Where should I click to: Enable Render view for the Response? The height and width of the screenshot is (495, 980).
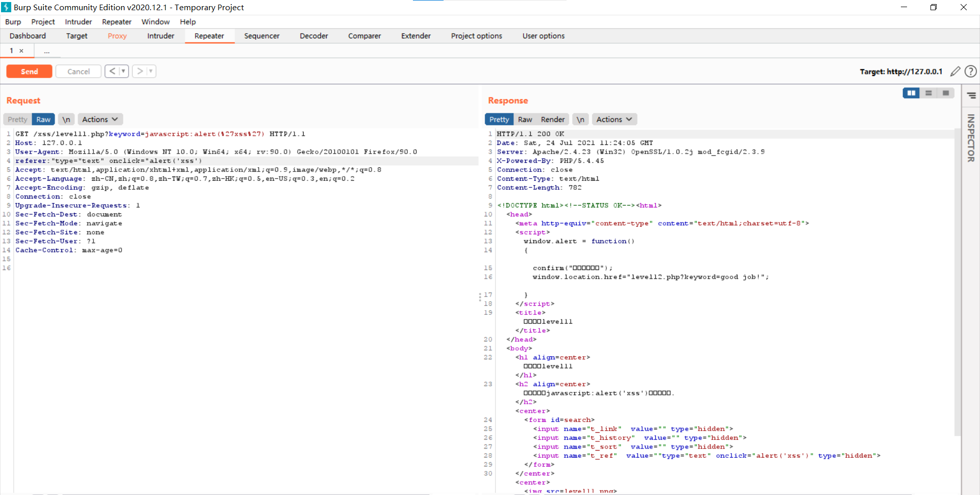553,119
